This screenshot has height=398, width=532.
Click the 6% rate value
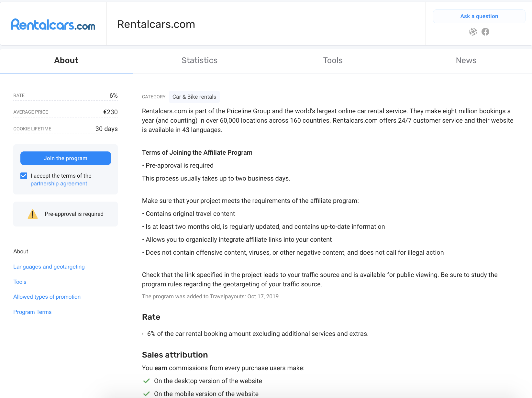tap(114, 95)
